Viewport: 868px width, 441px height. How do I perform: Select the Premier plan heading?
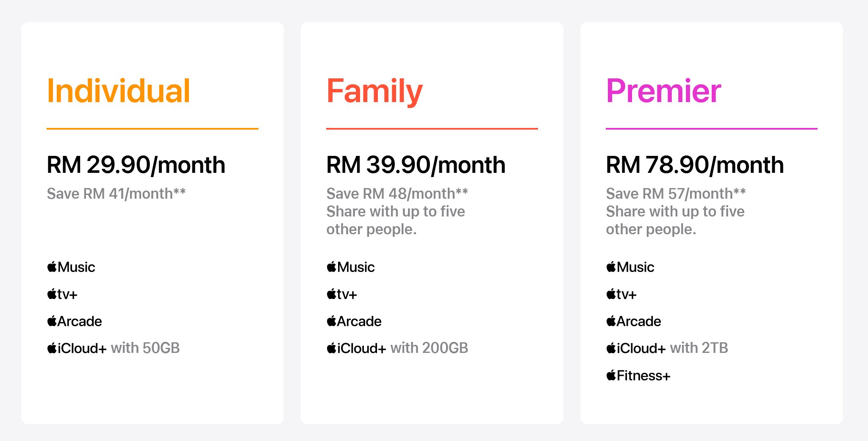[x=663, y=91]
